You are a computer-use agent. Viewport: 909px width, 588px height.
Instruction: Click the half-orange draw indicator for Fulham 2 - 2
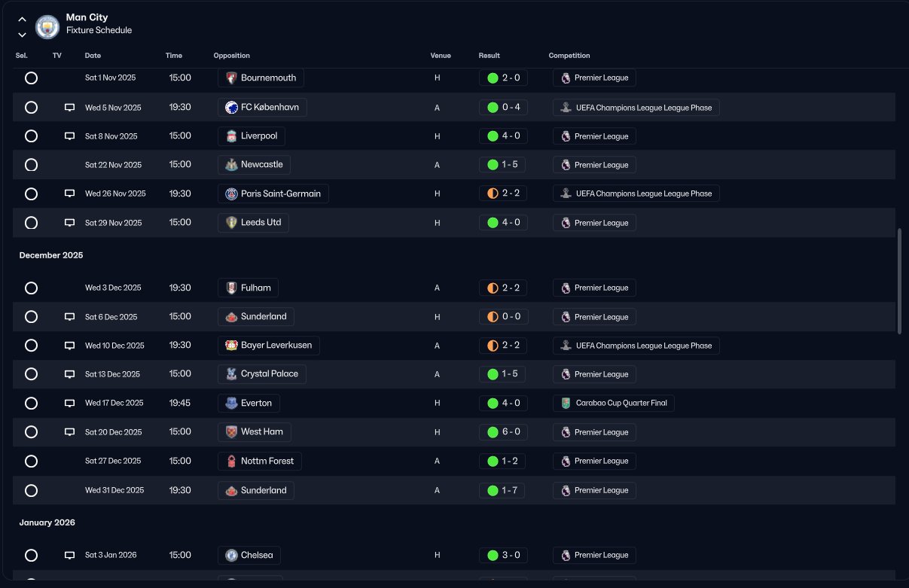493,288
